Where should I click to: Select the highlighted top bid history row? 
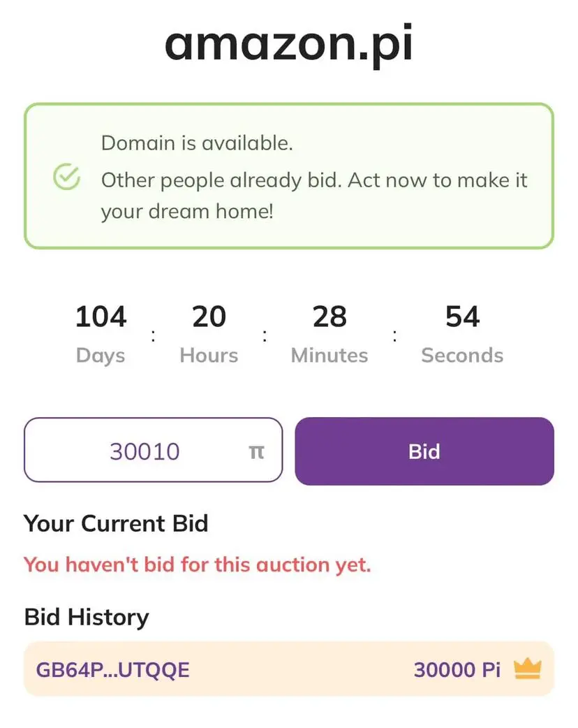point(289,669)
